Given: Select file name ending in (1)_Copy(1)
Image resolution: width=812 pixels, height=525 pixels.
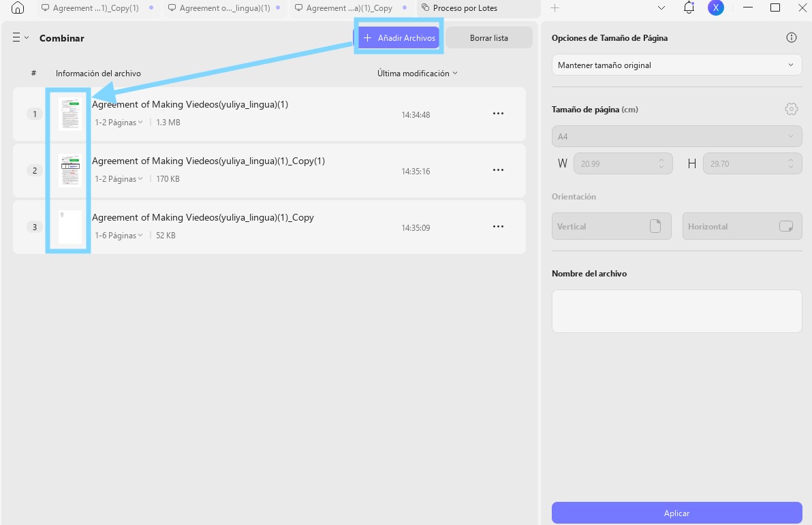Looking at the screenshot, I should coord(208,161).
